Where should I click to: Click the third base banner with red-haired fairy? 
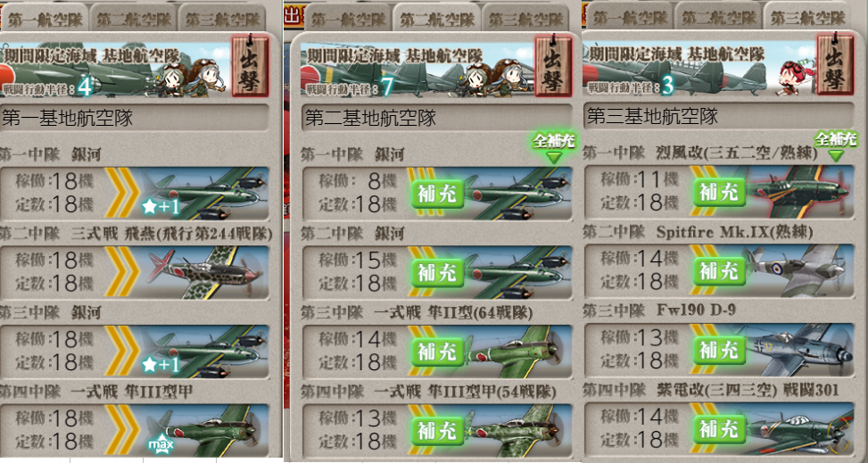tap(699, 66)
